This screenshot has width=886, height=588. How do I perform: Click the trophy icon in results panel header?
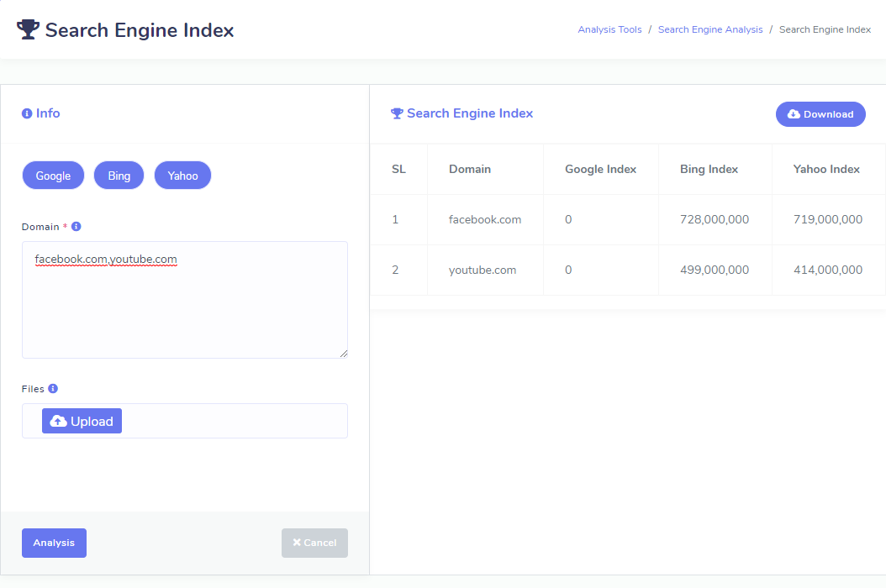click(x=397, y=113)
